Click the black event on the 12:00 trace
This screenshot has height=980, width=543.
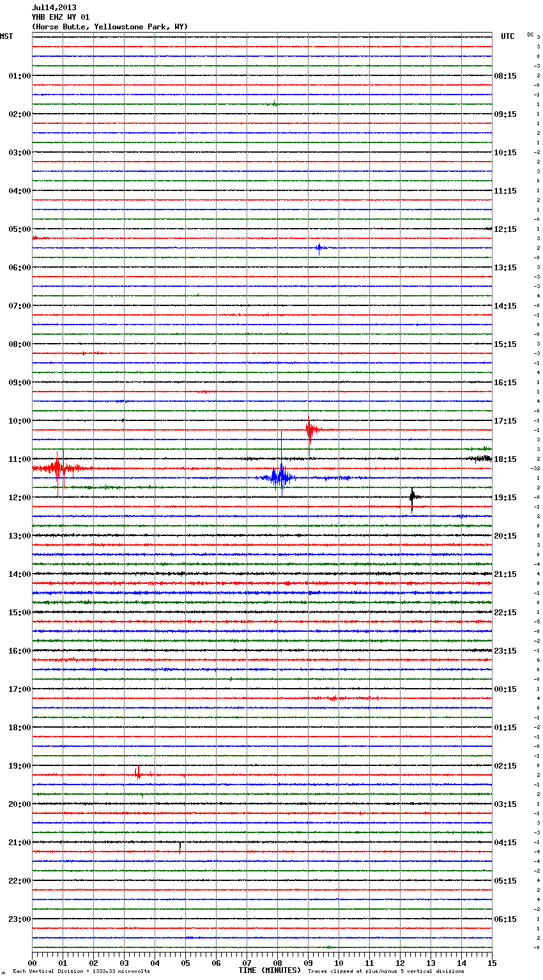tap(413, 498)
